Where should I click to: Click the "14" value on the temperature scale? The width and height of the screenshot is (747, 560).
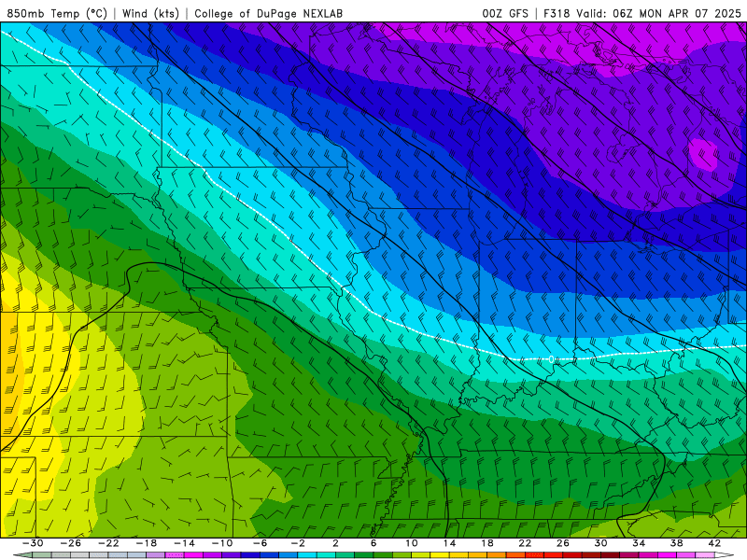[449, 543]
